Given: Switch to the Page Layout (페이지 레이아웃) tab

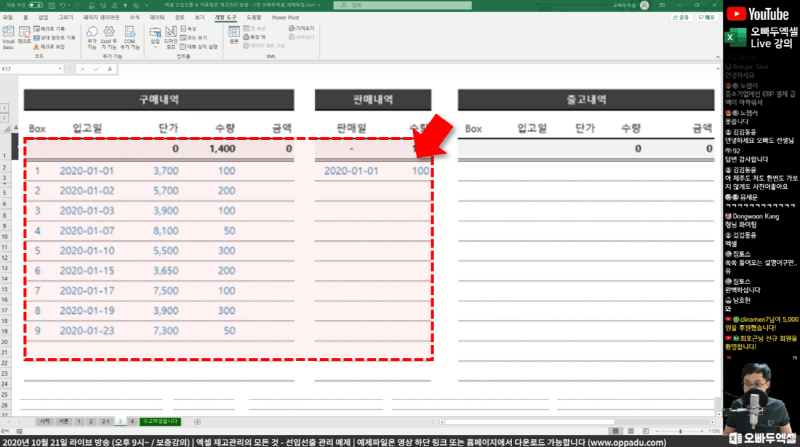Looking at the screenshot, I should (x=101, y=17).
